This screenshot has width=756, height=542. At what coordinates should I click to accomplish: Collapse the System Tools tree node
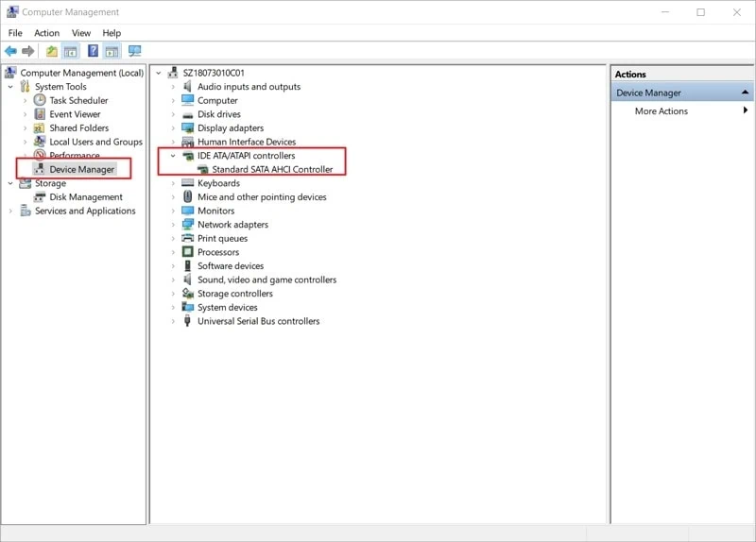[10, 87]
